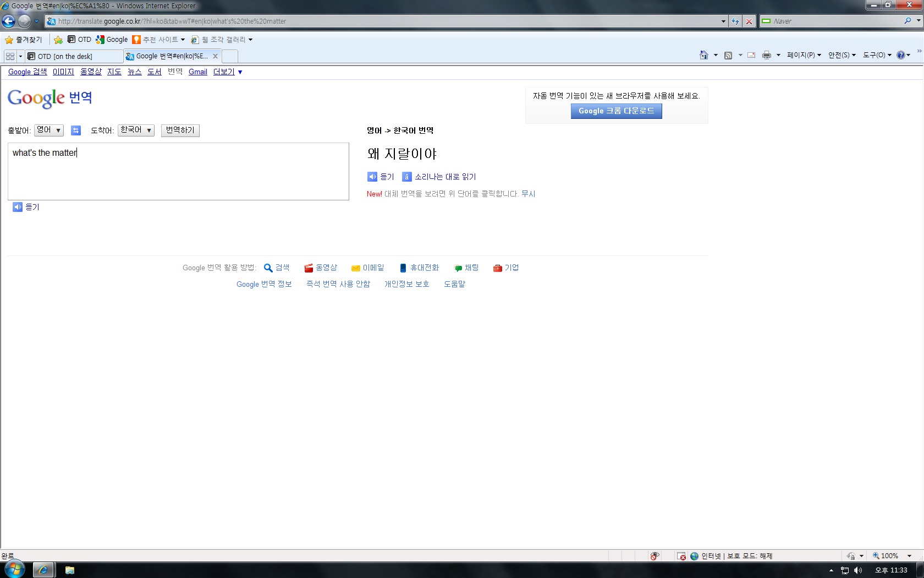Open the 도구(O) menu
The height and width of the screenshot is (578, 924).
coord(877,55)
